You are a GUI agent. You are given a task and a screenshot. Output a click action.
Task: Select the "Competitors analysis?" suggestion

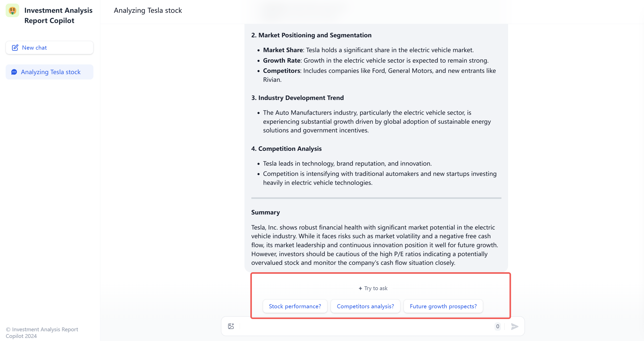pyautogui.click(x=365, y=306)
